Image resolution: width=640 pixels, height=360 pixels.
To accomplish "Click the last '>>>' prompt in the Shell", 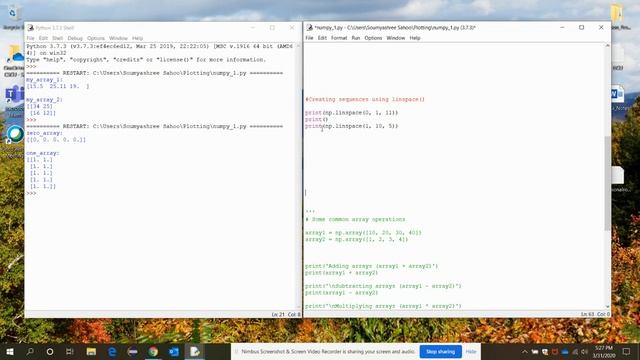I will (31, 193).
